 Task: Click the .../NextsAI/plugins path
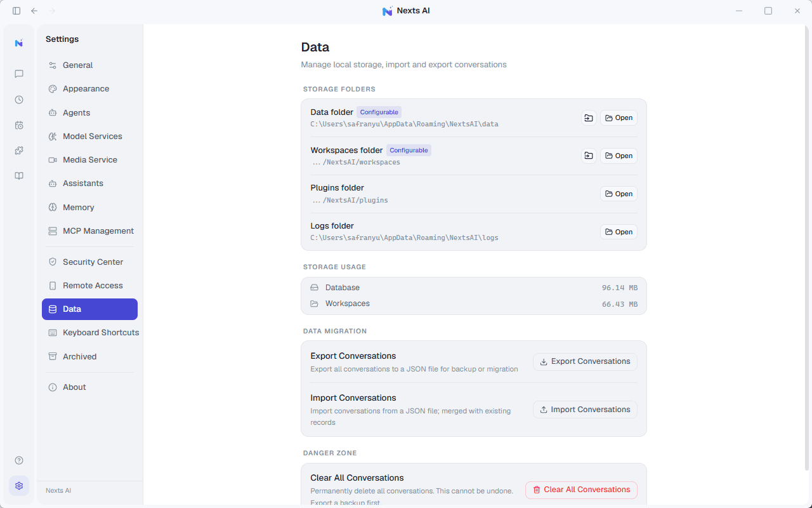click(x=350, y=201)
